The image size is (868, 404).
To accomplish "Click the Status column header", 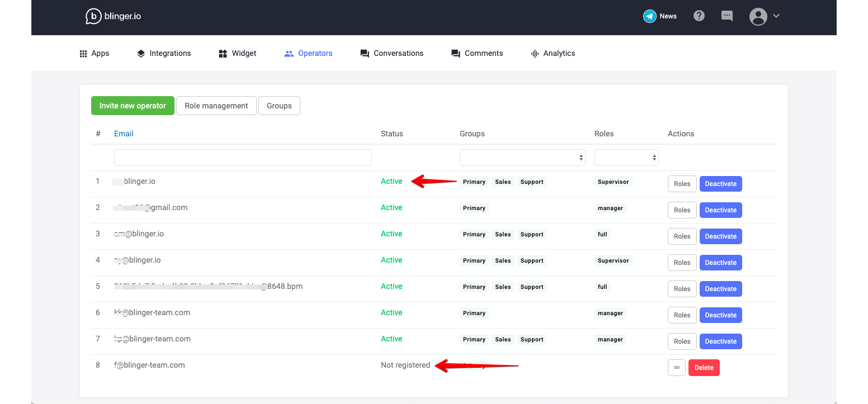I will pyautogui.click(x=392, y=134).
